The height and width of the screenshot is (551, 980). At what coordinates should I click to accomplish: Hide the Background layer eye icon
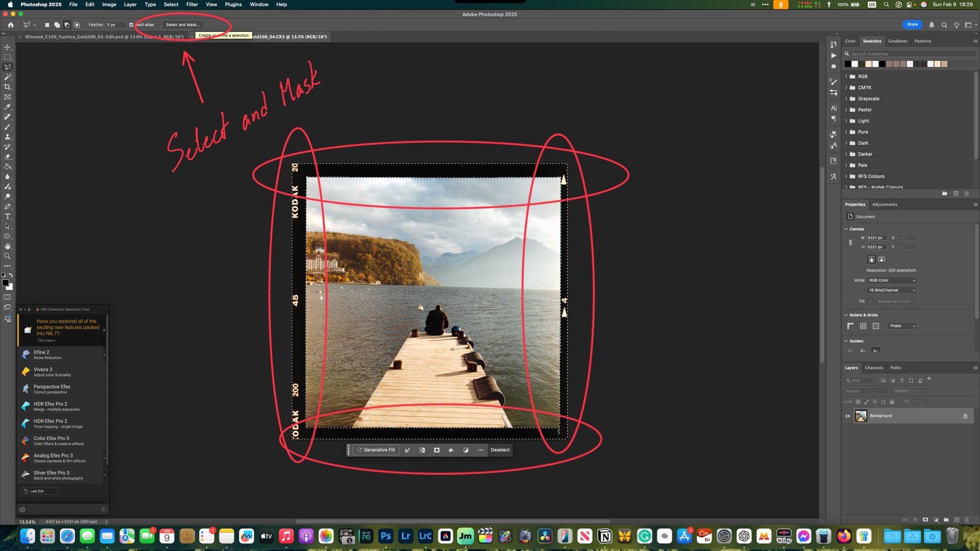848,416
